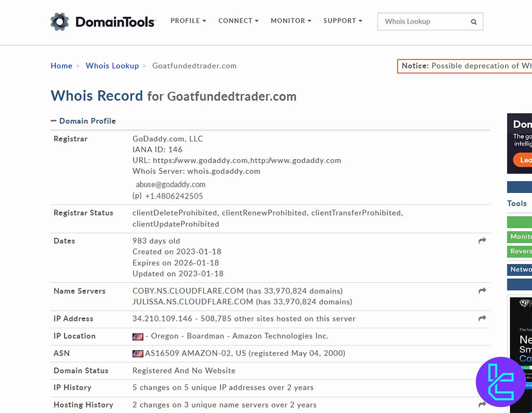
Task: Click the US flag beside AS16509
Action: pyautogui.click(x=138, y=354)
